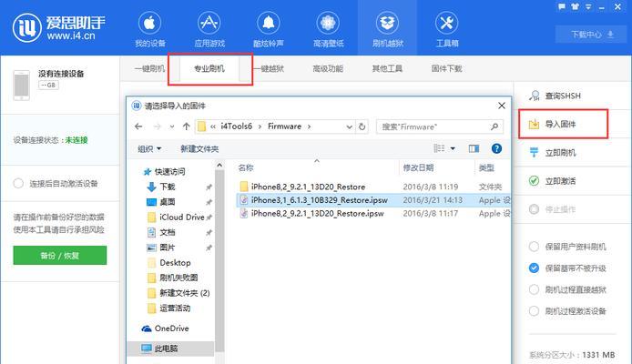Select 下载 folder in navigation pane
The width and height of the screenshot is (632, 364).
click(x=161, y=187)
